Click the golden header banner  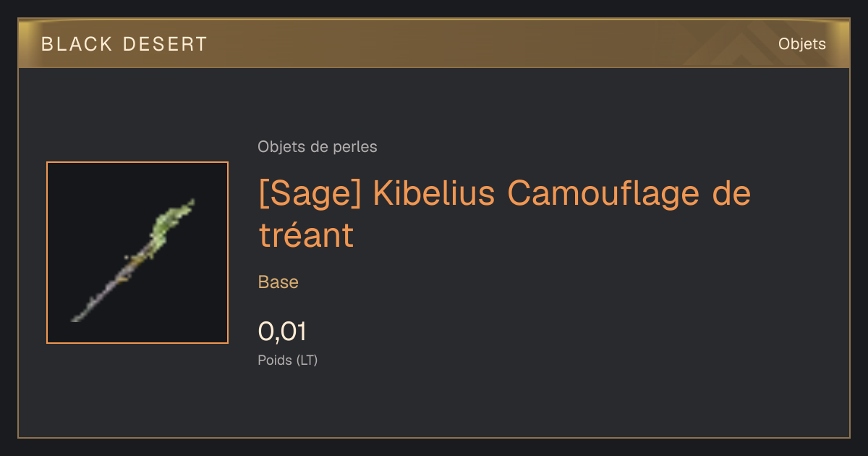tap(434, 43)
